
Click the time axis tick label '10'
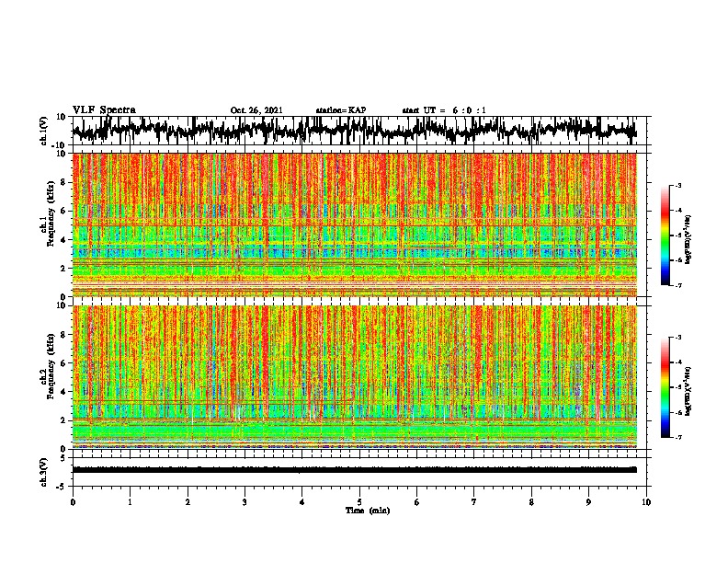click(x=646, y=502)
